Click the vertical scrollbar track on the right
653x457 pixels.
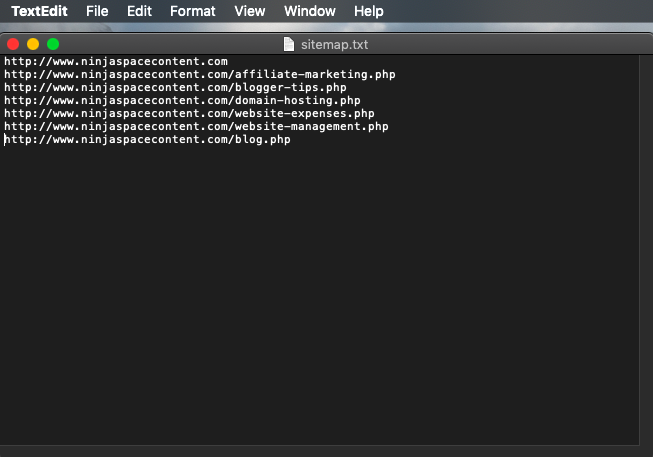pyautogui.click(x=645, y=250)
